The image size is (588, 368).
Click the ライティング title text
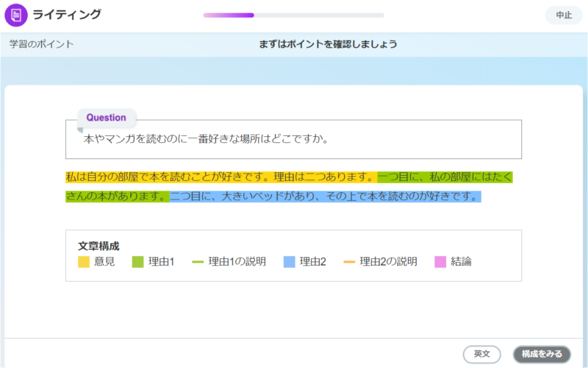[67, 15]
